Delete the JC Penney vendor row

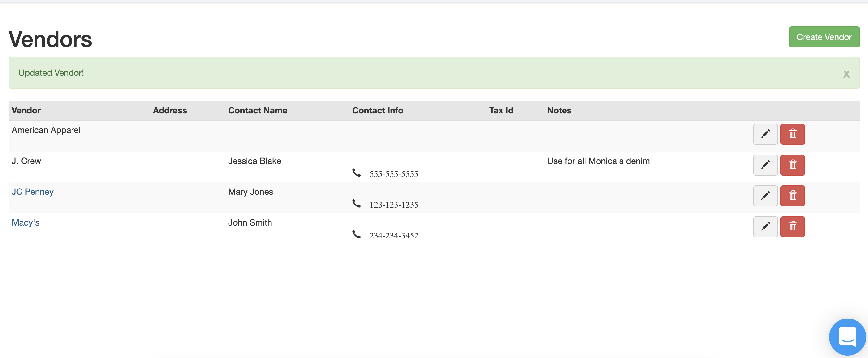792,196
